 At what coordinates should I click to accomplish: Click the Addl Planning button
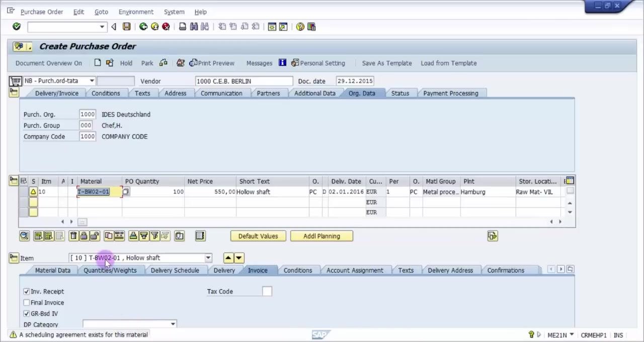pos(321,236)
